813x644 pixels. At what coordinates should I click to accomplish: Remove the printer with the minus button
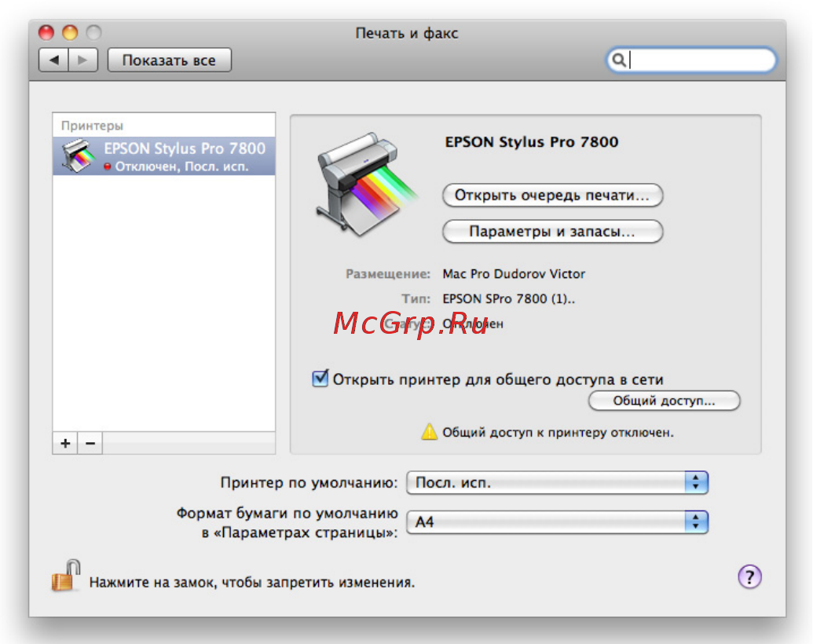point(90,443)
